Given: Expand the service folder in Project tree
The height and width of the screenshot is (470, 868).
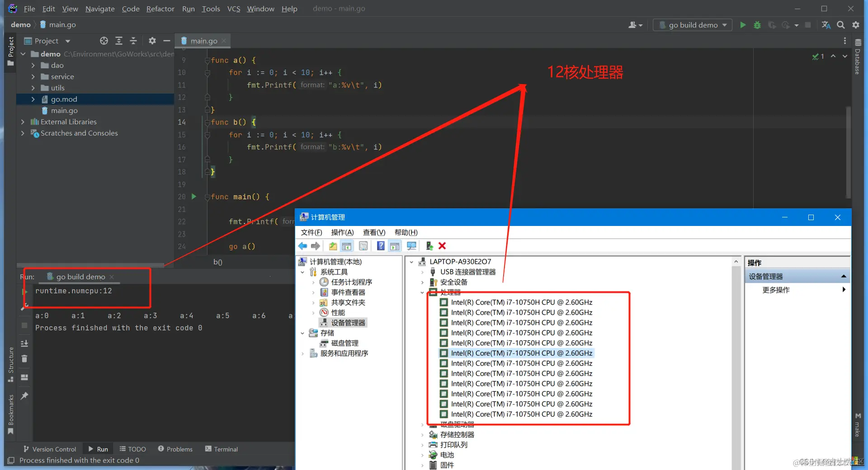Looking at the screenshot, I should (33, 76).
